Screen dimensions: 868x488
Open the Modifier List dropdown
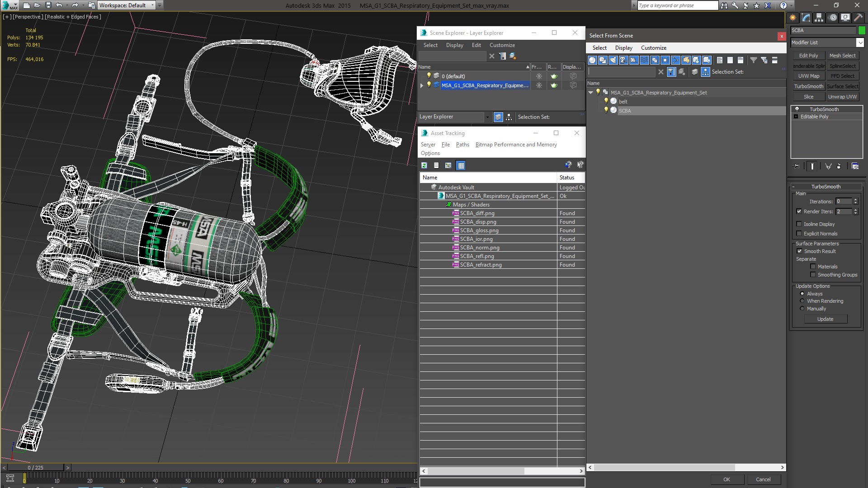pos(859,42)
